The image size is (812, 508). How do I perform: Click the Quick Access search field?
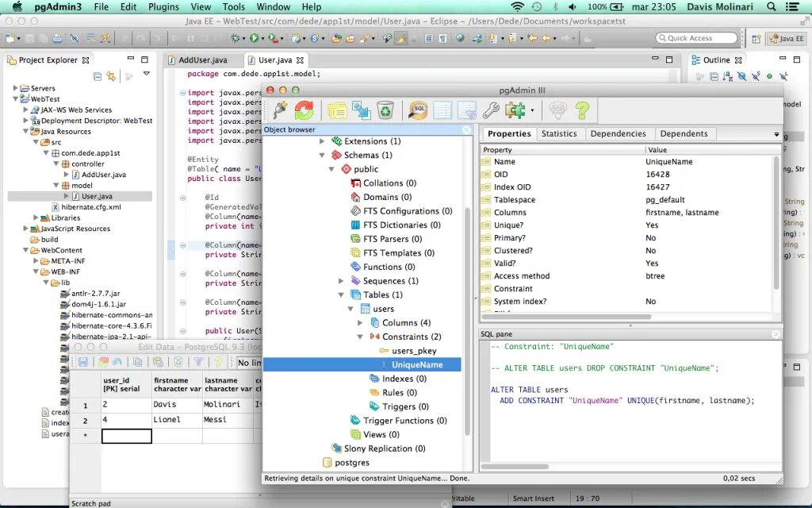[696, 38]
